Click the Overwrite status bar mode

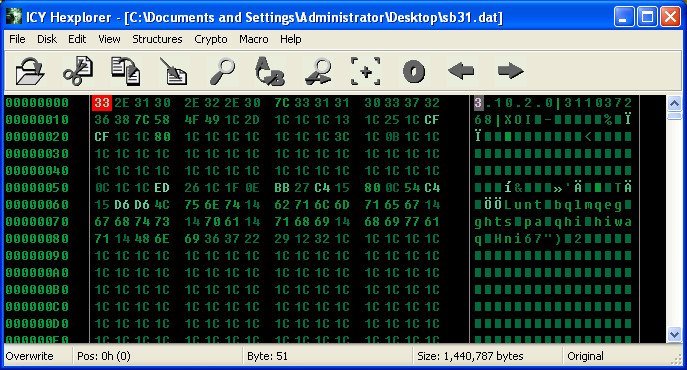click(29, 356)
